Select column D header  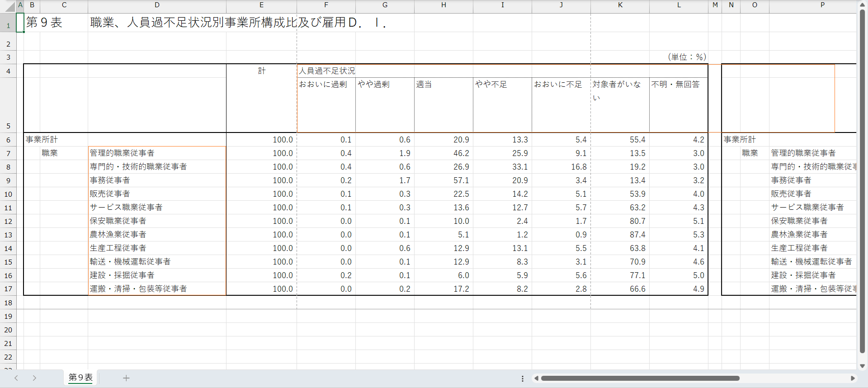tap(157, 5)
